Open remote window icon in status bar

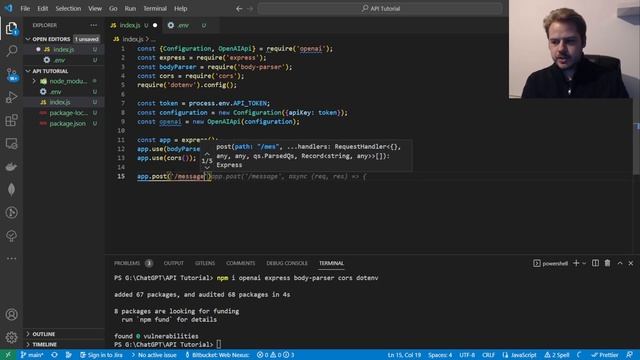coord(8,355)
